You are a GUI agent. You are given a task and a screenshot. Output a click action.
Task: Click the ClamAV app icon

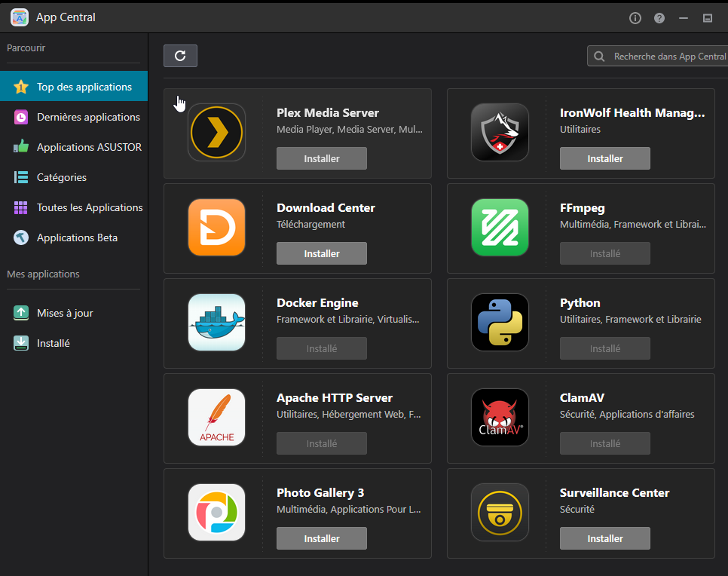click(500, 417)
